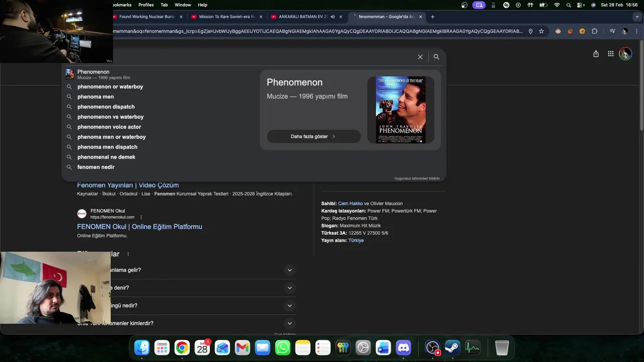This screenshot has height=362, width=644.
Task: Expand the 'fenomenler kimlerdir?' question
Action: pyautogui.click(x=289, y=323)
